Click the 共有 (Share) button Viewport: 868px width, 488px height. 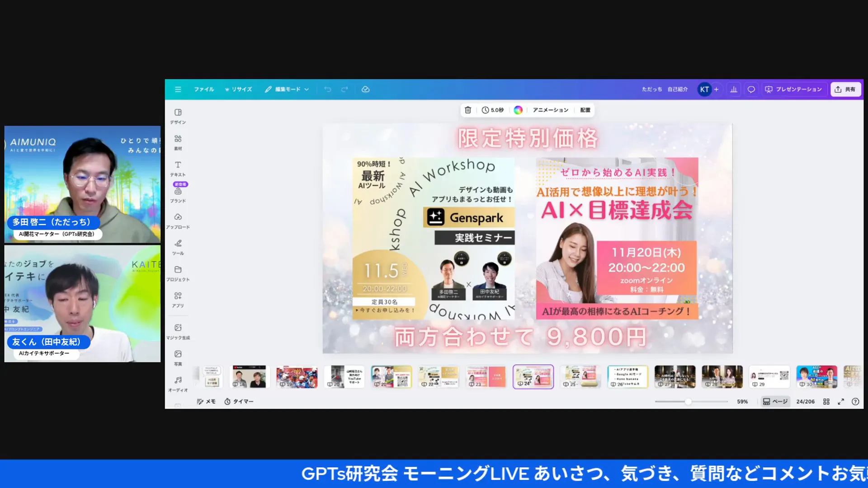(845, 89)
